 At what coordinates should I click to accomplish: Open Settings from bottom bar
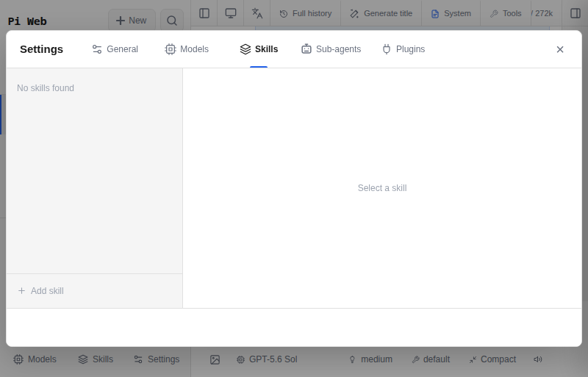pos(157,359)
